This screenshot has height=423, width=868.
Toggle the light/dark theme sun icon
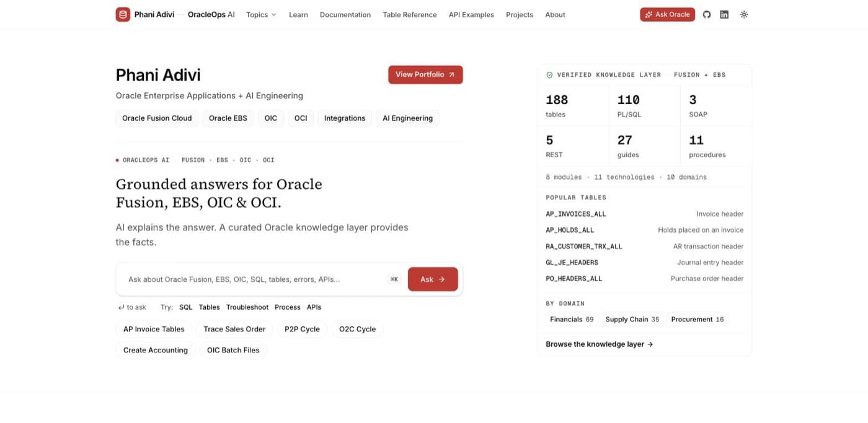coord(744,14)
